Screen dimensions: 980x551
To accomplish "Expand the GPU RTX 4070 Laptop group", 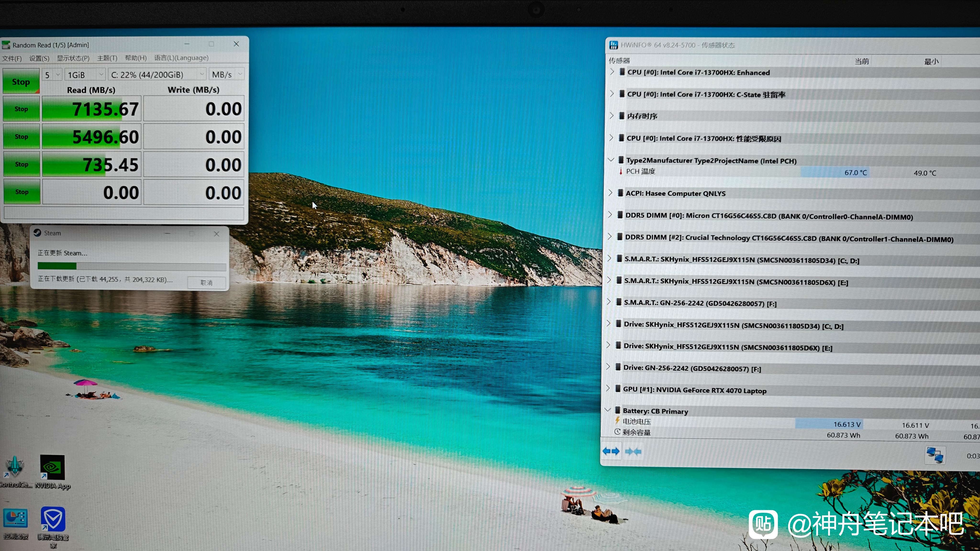I will click(608, 389).
